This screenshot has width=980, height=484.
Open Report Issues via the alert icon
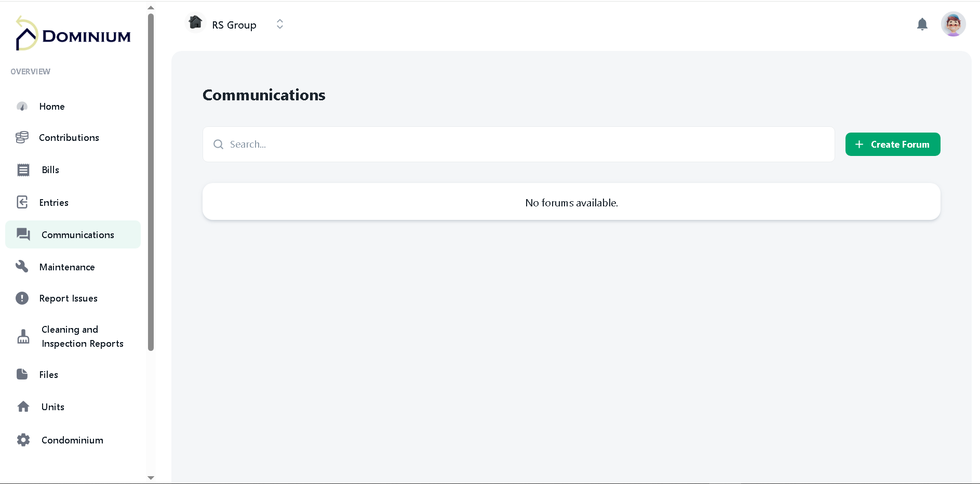point(22,298)
